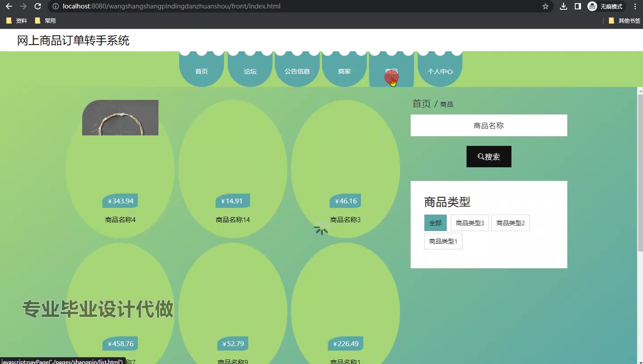
Task: Click the 网上商品订单转手系统 site title
Action: tap(73, 41)
